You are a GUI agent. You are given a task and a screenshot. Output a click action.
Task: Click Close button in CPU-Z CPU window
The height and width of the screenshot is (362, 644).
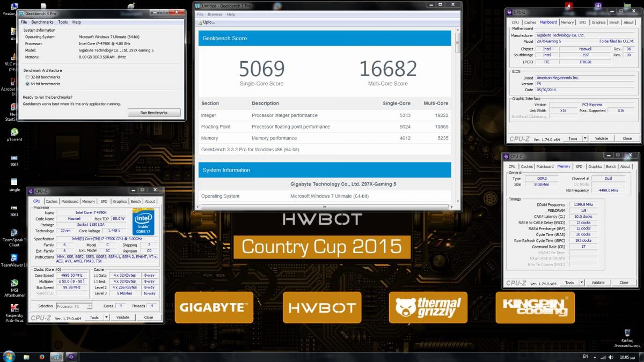tap(149, 317)
